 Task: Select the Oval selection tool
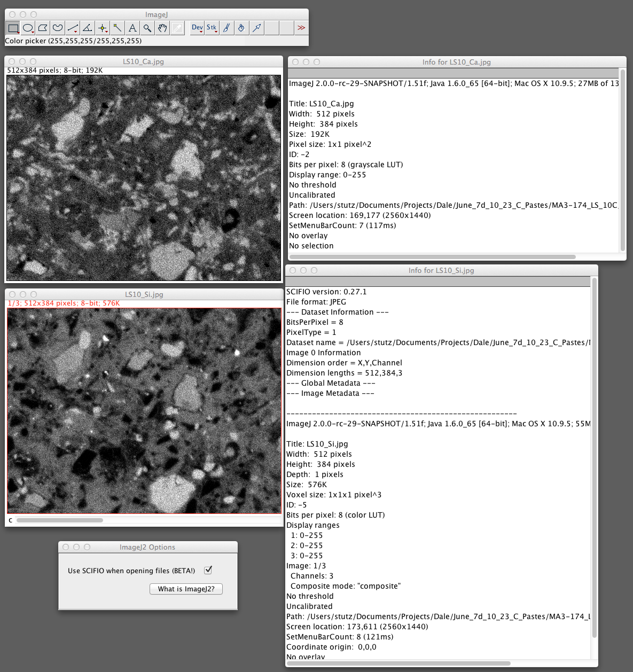28,28
